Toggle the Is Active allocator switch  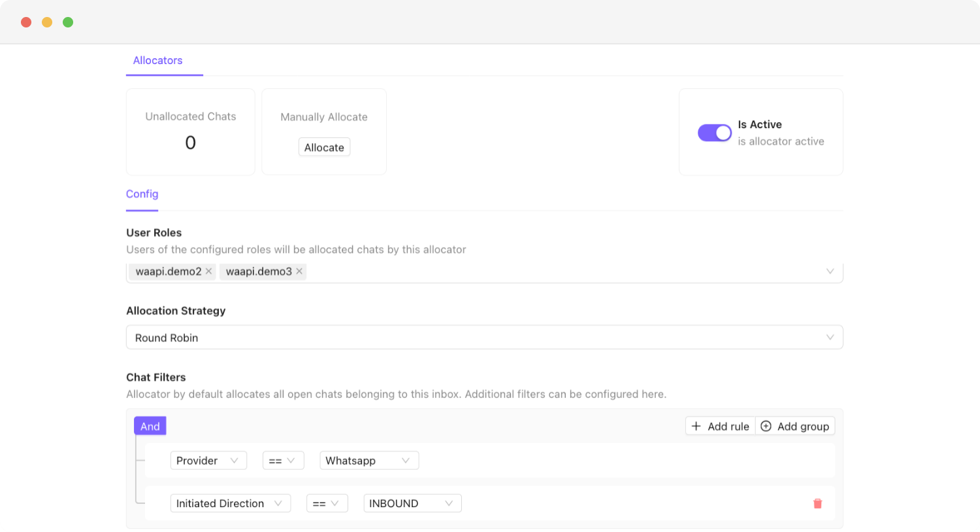point(714,133)
